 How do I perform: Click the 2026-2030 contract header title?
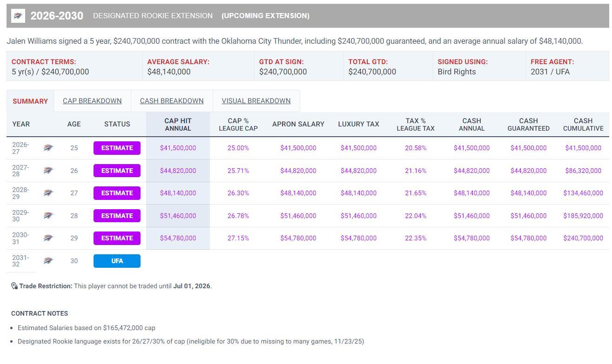click(57, 16)
